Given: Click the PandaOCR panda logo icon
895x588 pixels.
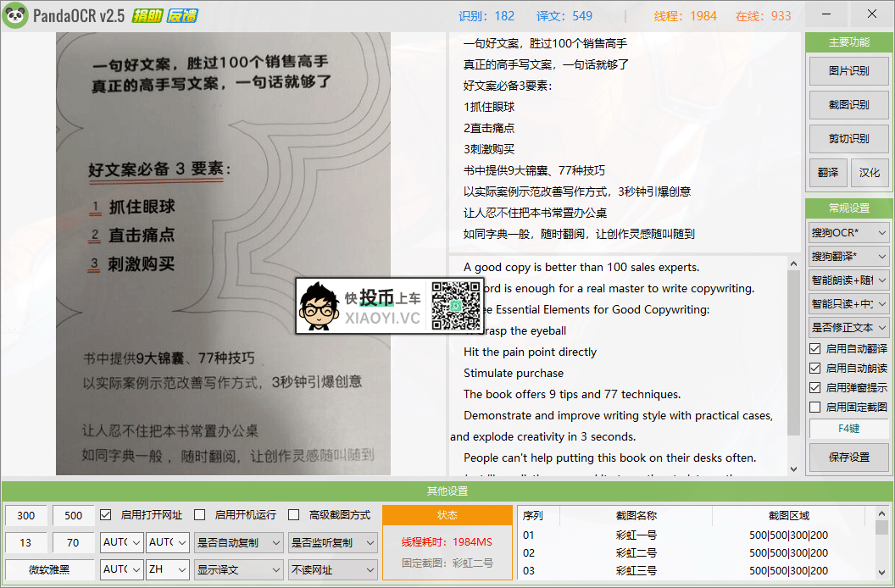Looking at the screenshot, I should (x=15, y=15).
